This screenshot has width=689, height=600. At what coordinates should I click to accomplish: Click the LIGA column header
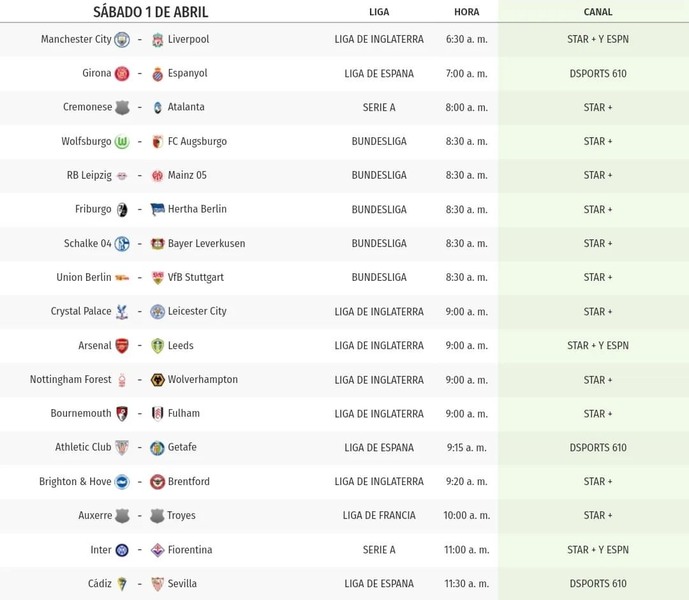(x=379, y=12)
